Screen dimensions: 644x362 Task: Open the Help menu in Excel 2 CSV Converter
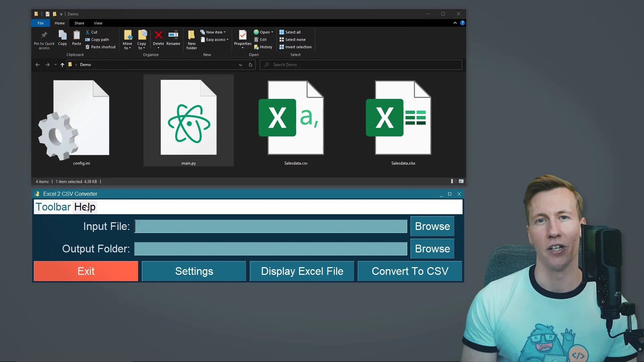point(85,207)
